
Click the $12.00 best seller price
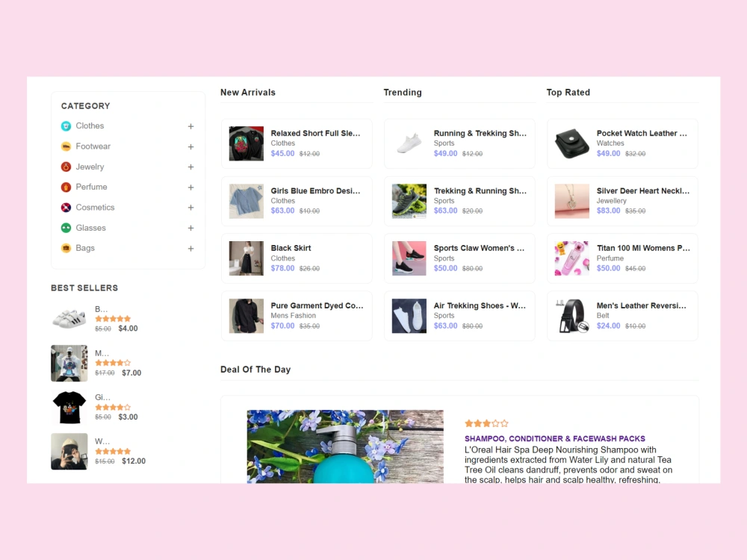point(134,461)
